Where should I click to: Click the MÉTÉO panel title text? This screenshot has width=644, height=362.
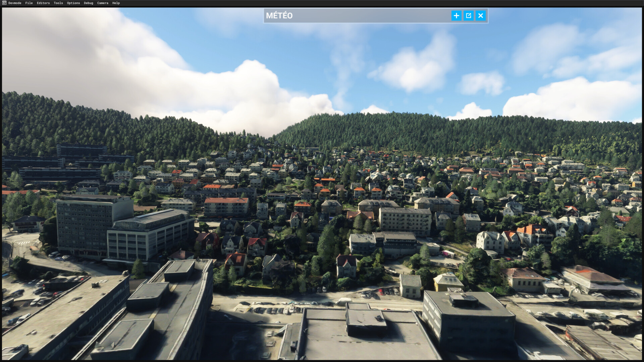point(279,16)
